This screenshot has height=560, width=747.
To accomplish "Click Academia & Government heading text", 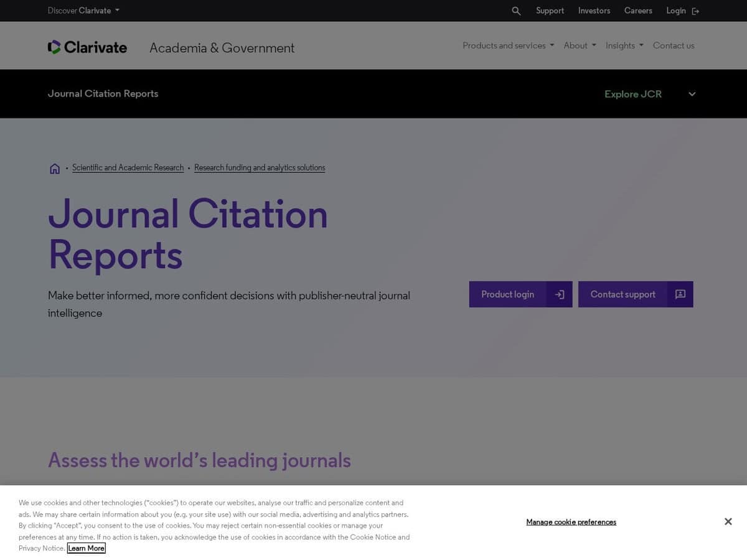I will tap(222, 48).
